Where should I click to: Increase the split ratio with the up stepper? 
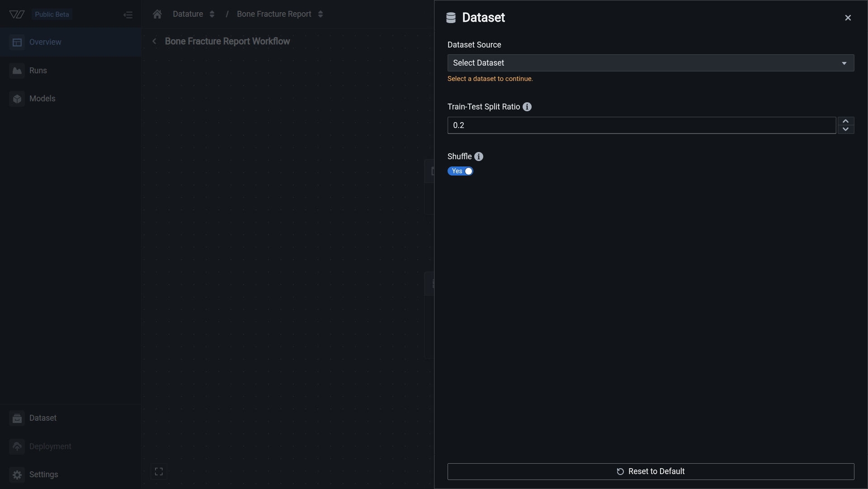click(x=846, y=120)
